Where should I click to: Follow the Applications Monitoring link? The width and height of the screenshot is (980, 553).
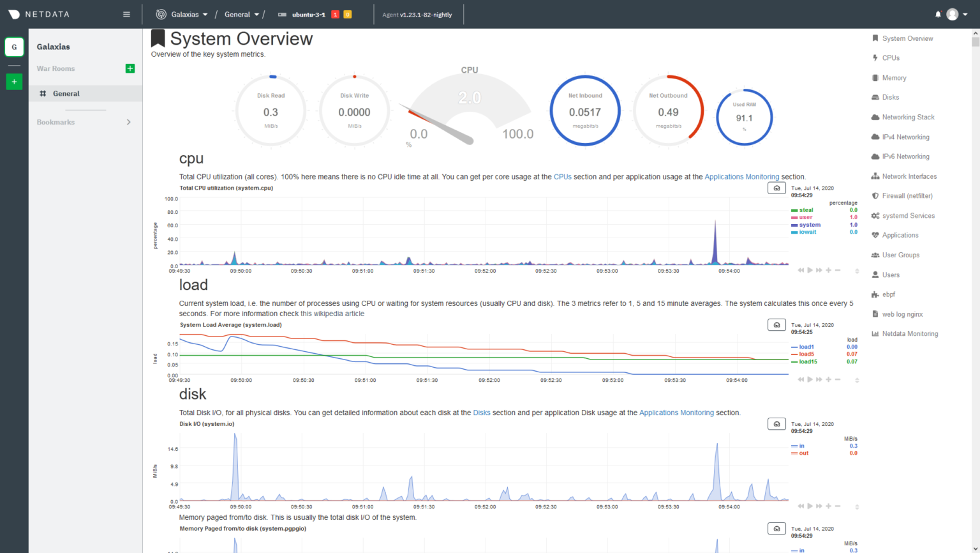coord(742,176)
